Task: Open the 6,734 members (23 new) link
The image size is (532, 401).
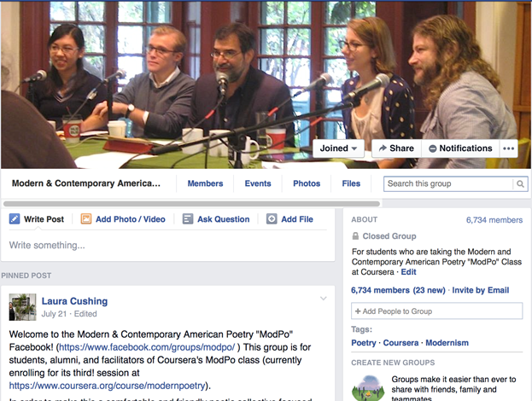Action: pyautogui.click(x=398, y=290)
